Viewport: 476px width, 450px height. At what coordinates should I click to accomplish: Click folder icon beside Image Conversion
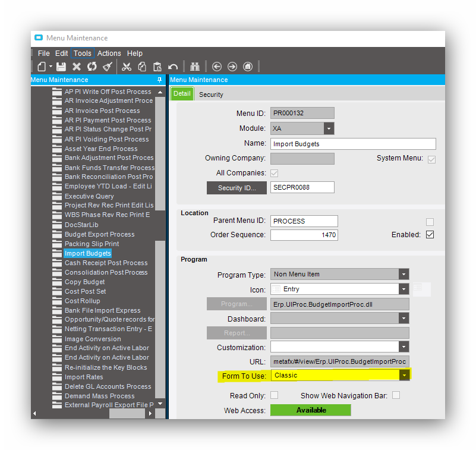[x=57, y=339]
